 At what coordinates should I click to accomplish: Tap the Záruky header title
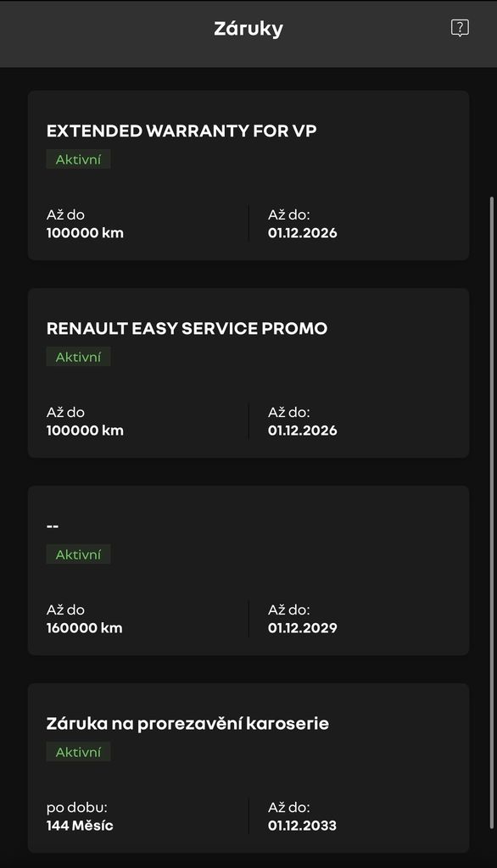point(248,27)
